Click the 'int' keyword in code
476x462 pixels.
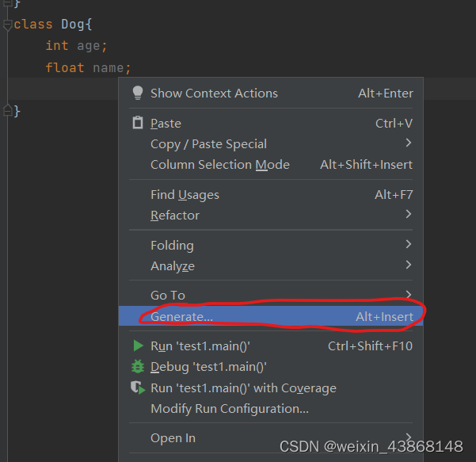tap(57, 45)
